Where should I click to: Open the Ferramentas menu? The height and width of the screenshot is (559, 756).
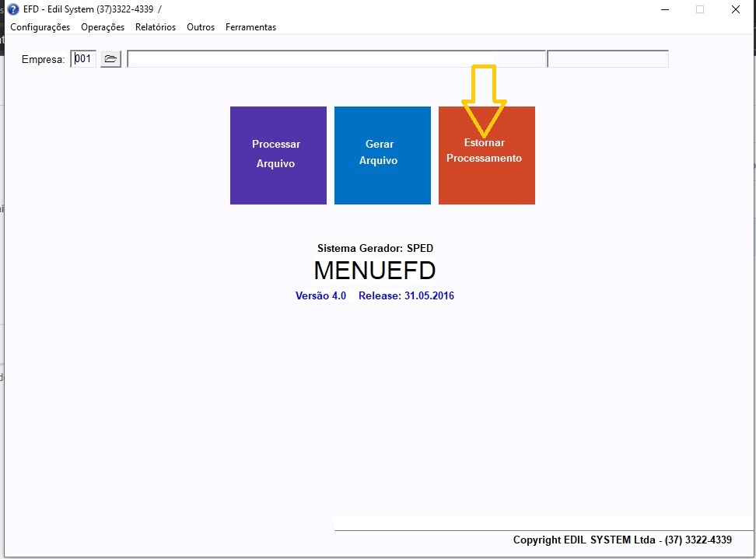coord(250,27)
